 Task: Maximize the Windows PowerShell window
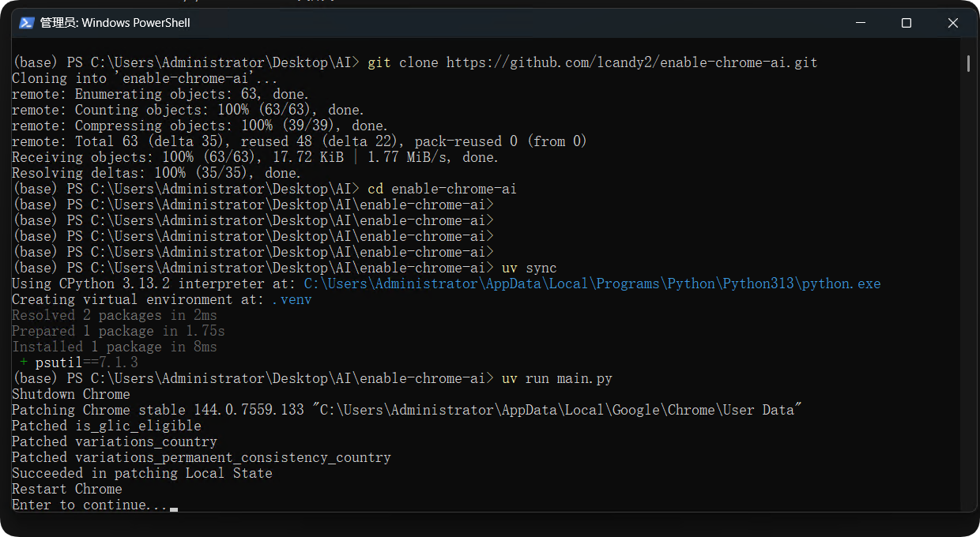906,23
